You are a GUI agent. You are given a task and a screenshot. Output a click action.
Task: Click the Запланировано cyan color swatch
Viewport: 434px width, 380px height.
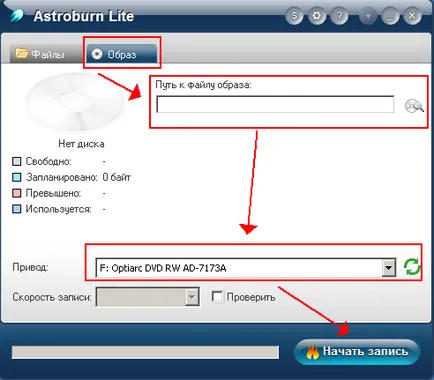click(17, 177)
